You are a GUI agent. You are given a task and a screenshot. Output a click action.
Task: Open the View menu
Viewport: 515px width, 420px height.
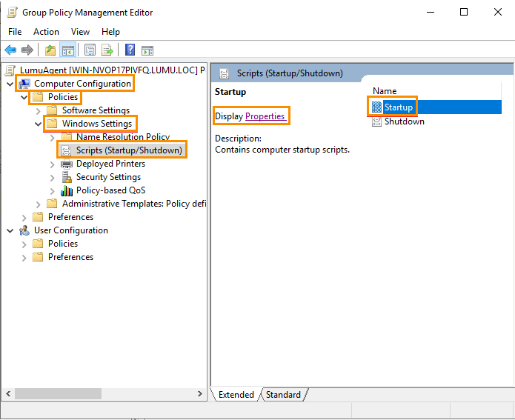[80, 32]
